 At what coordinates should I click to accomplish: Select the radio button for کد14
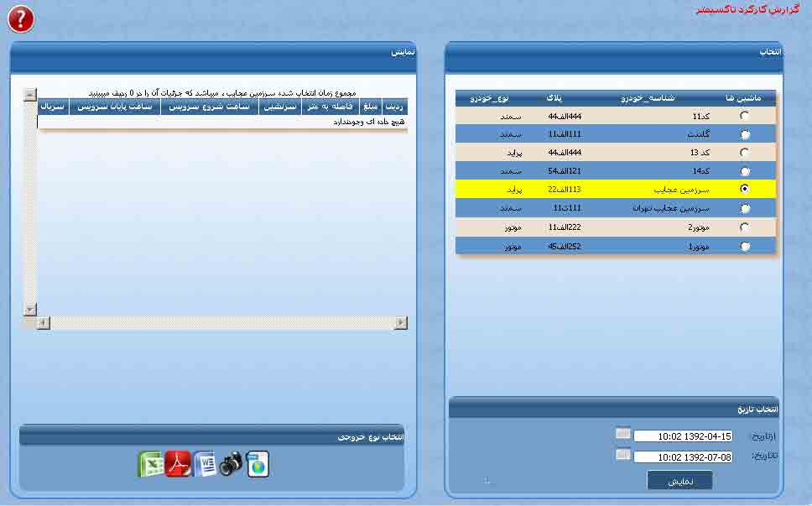coord(744,171)
